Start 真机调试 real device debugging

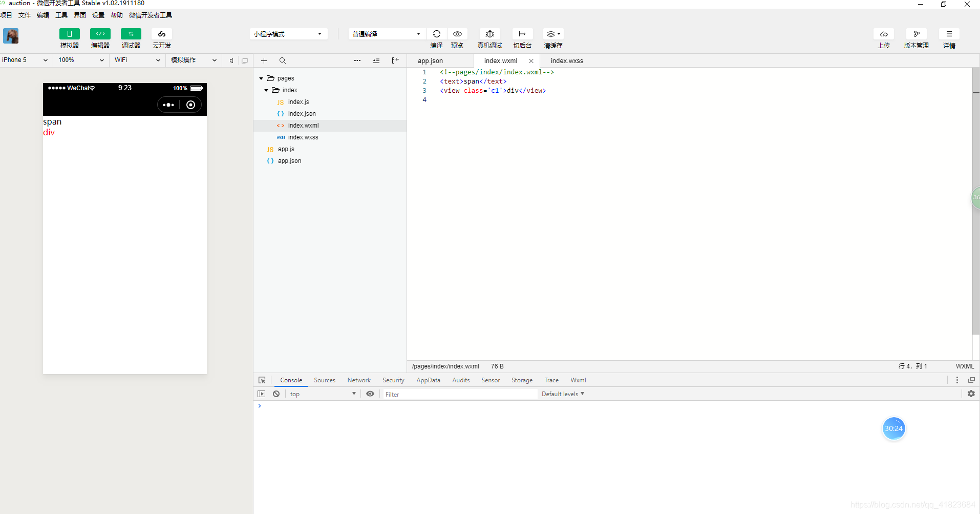pyautogui.click(x=489, y=34)
